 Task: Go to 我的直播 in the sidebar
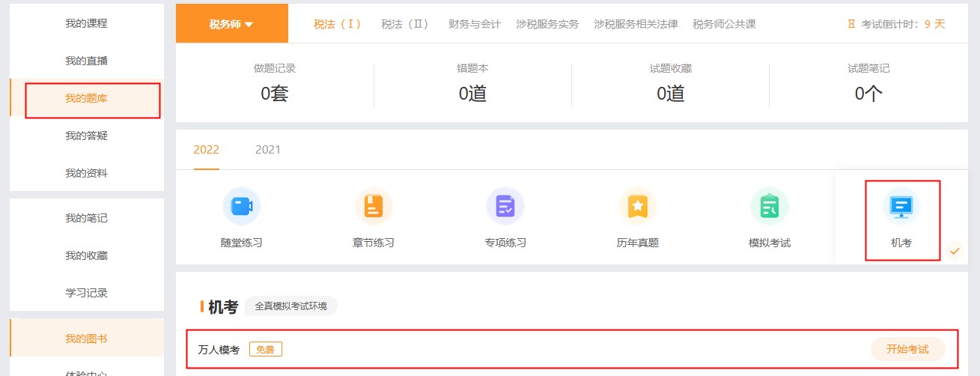tap(86, 61)
